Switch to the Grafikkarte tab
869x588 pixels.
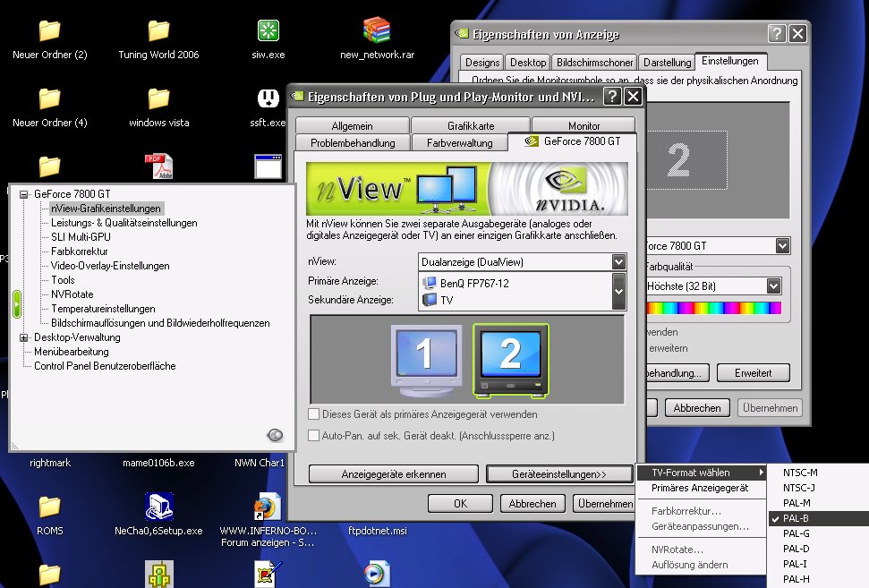pyautogui.click(x=471, y=126)
